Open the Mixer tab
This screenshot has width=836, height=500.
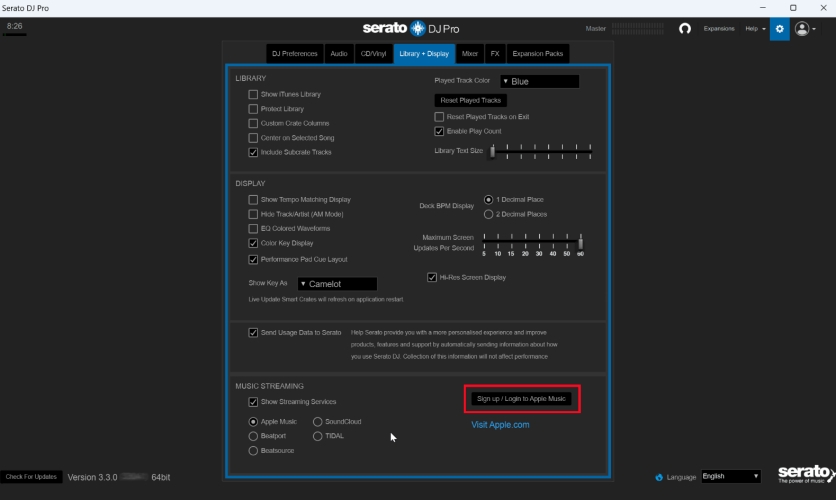(x=470, y=54)
